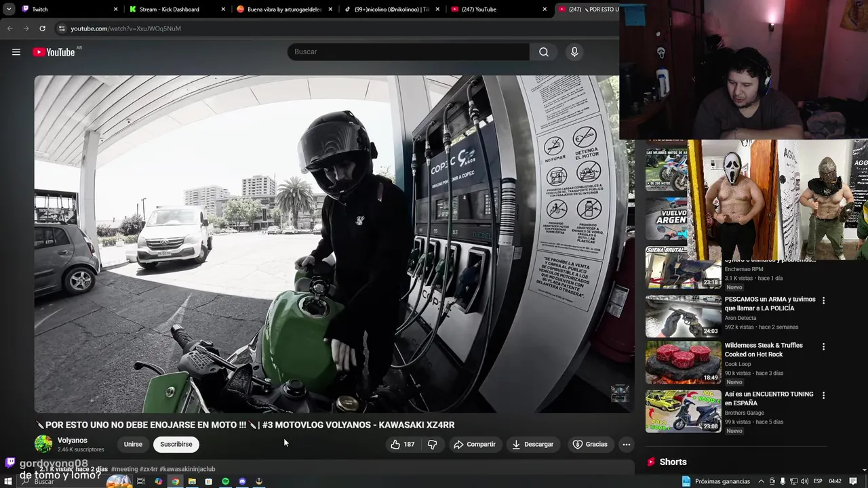The width and height of the screenshot is (868, 488).
Task: Open the Wilderness Steak & Truffles thumbnail
Action: [683, 363]
